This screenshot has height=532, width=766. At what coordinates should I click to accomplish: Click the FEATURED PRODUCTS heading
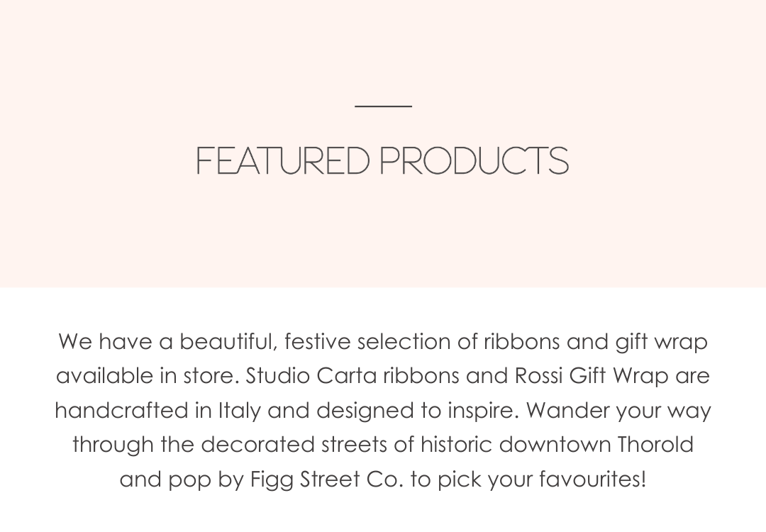[x=382, y=161]
